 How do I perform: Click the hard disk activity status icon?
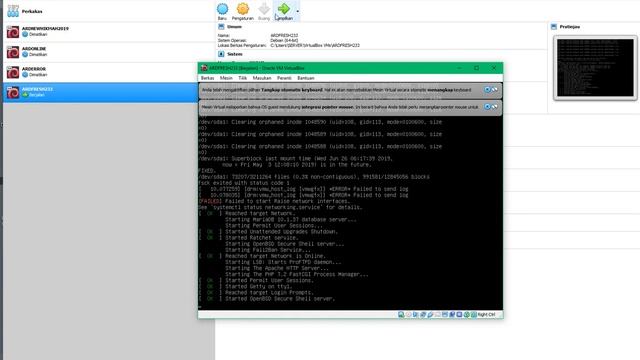(401, 315)
